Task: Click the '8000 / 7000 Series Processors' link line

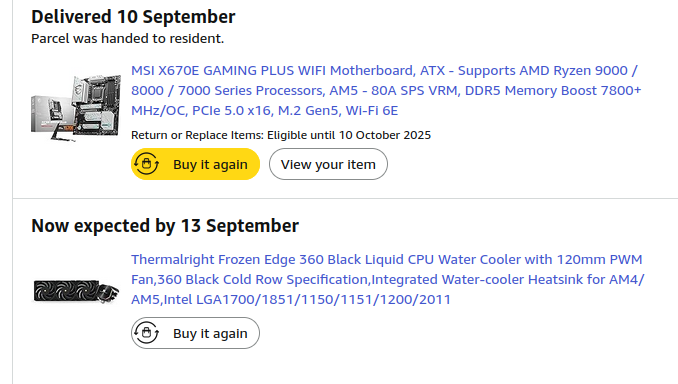Action: pos(386,90)
